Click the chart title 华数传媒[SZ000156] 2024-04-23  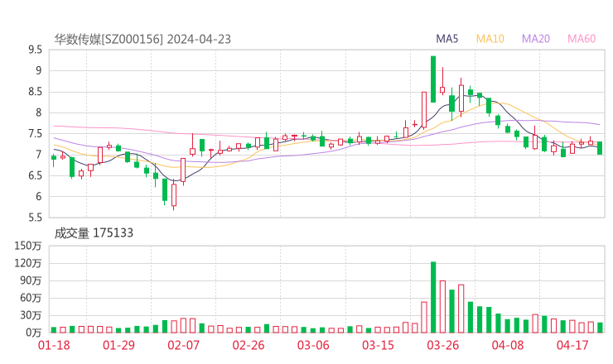(x=142, y=39)
